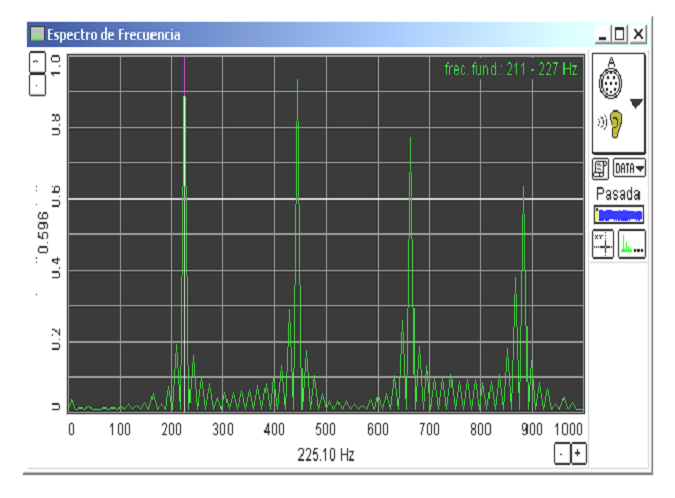675x498 pixels.
Task: Click the 1000 x-axis label
Action: click(x=568, y=430)
